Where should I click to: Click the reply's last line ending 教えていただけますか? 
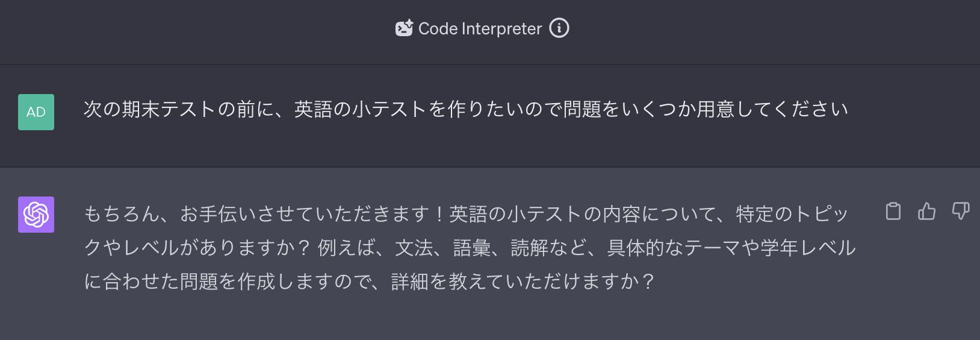(x=368, y=282)
